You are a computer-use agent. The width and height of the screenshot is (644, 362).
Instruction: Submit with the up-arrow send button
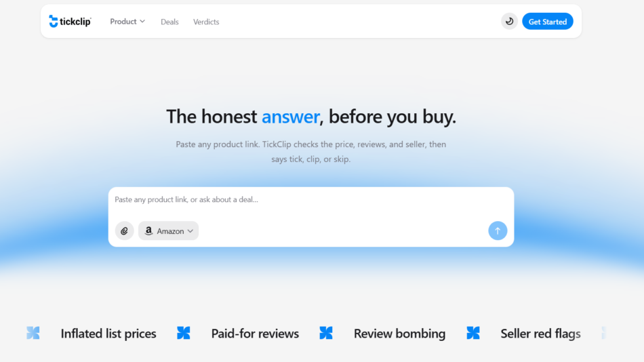(498, 231)
